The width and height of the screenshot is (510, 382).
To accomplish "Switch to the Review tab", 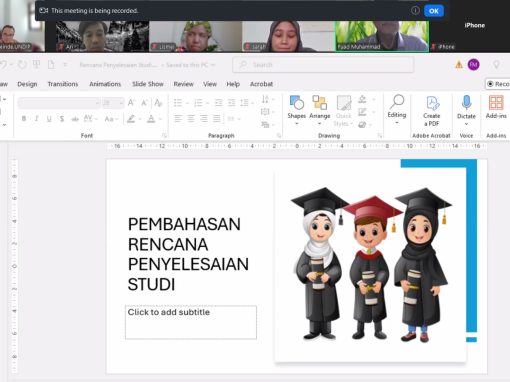I will [183, 84].
